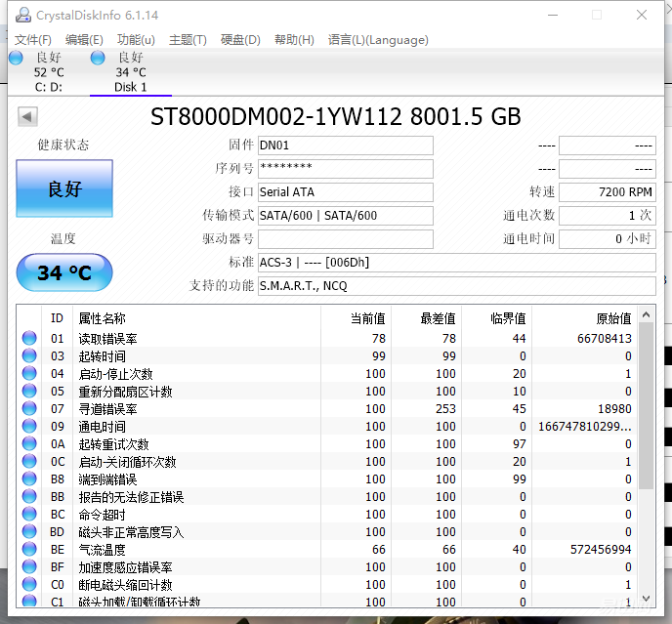The width and height of the screenshot is (672, 624).
Task: Click the CrystalDiskInfo title bar app icon
Action: 23,15
